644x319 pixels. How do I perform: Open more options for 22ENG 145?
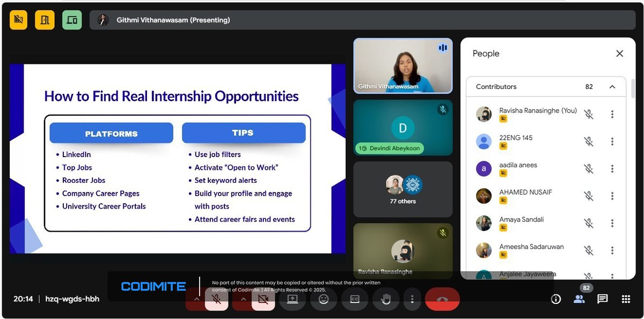(612, 142)
